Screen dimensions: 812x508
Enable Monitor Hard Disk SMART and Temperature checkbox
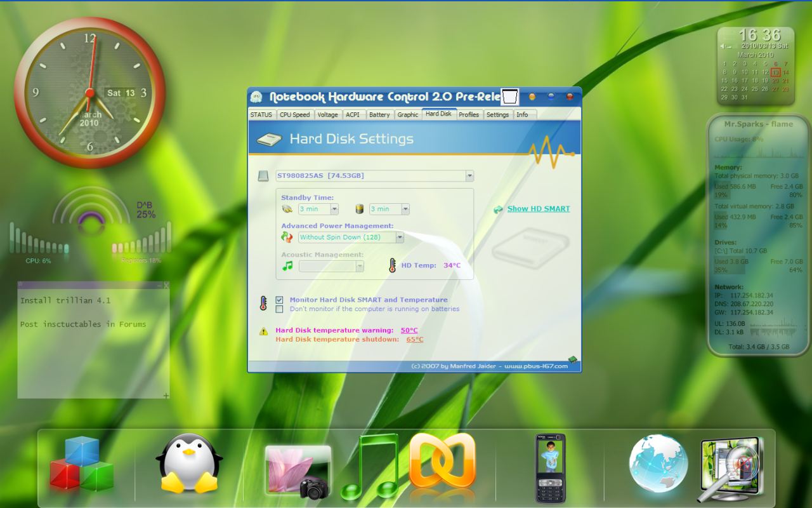tap(280, 300)
